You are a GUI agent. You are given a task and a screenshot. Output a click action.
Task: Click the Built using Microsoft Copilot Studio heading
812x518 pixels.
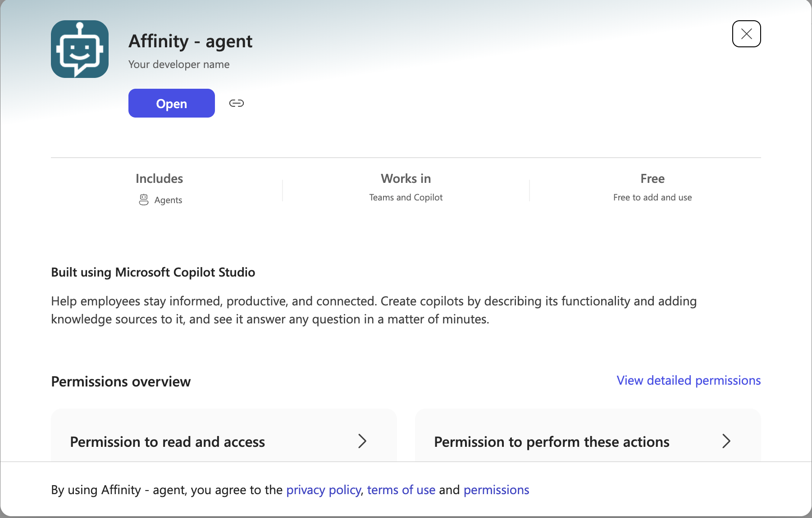click(x=153, y=273)
